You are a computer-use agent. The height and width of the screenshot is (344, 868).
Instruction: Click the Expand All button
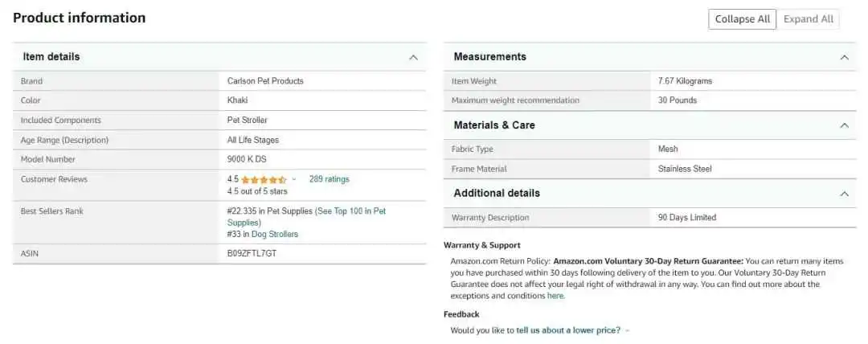[809, 18]
